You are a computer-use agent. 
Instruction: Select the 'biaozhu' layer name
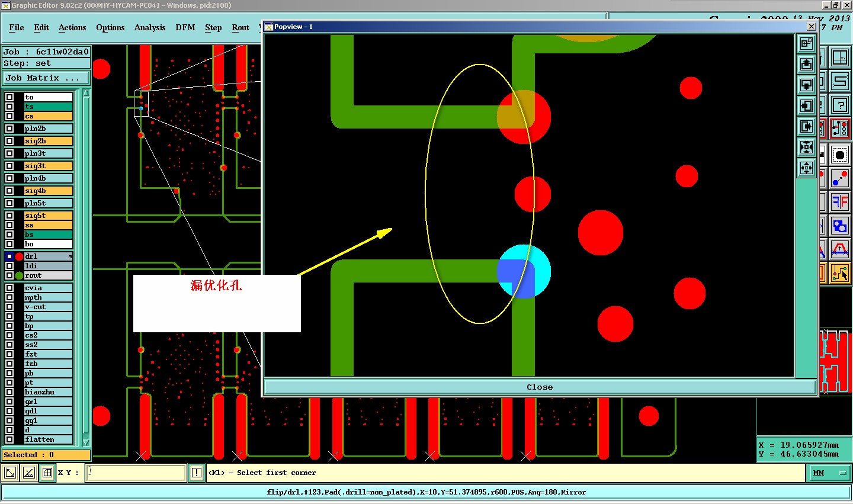click(49, 392)
